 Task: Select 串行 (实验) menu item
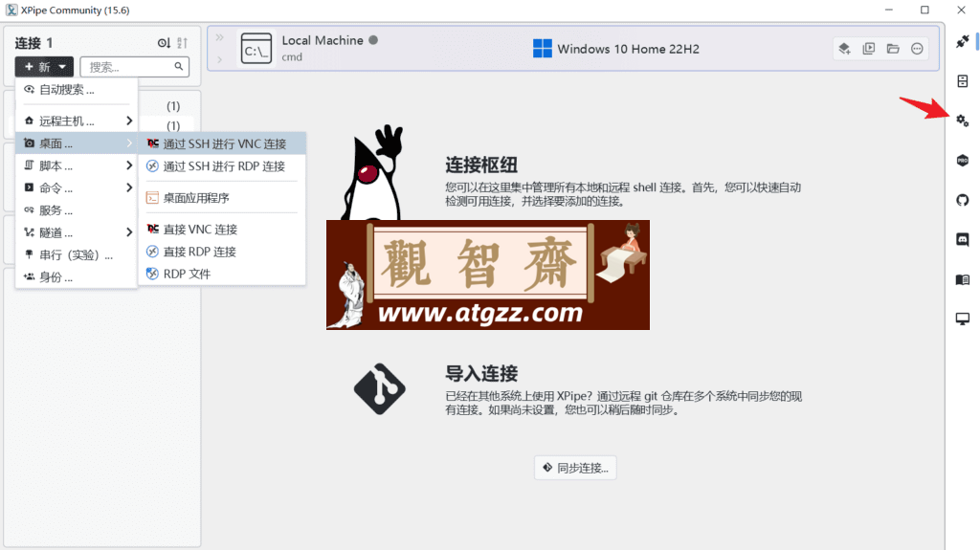click(77, 254)
